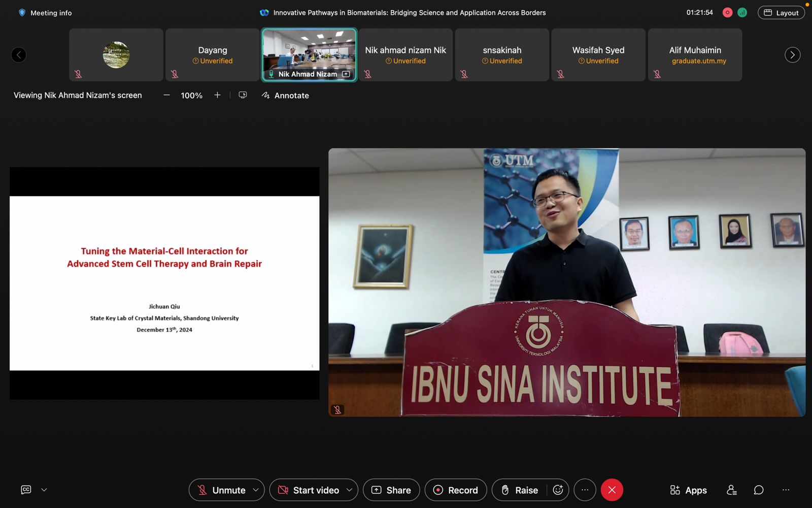
Task: Click the muted mic icon on speaker video
Action: 337,409
